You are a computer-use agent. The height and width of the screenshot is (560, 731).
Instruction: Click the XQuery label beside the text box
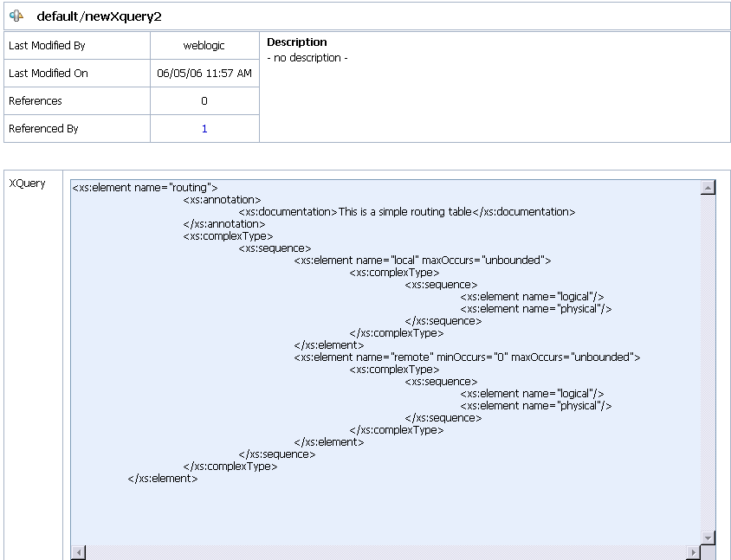[x=27, y=183]
